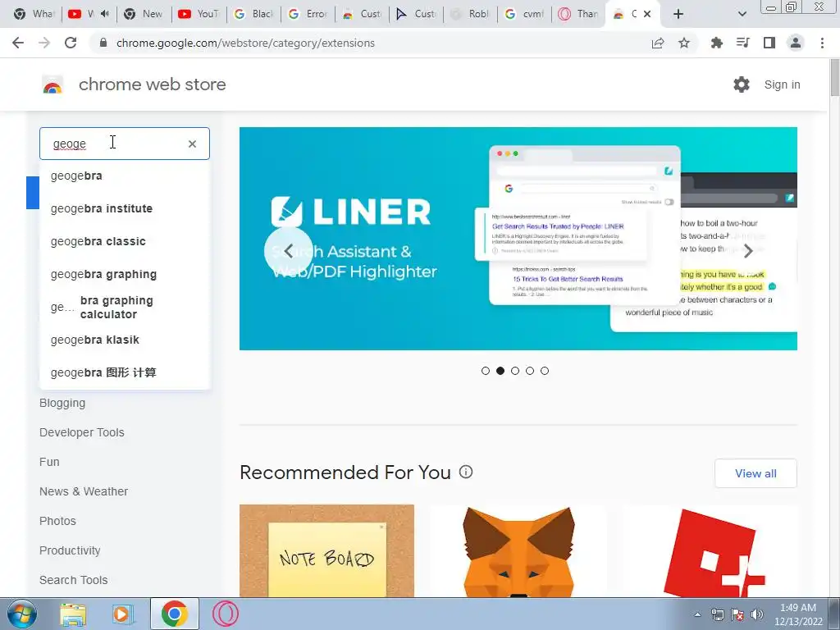Image resolution: width=840 pixels, height=630 pixels.
Task: Select the fourth carousel dot
Action: pos(530,371)
